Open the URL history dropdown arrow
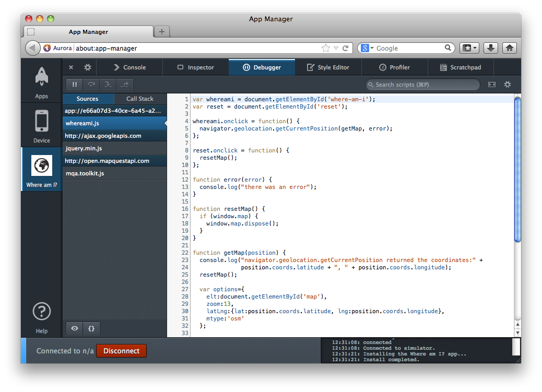The width and height of the screenshot is (542, 392). pos(336,49)
